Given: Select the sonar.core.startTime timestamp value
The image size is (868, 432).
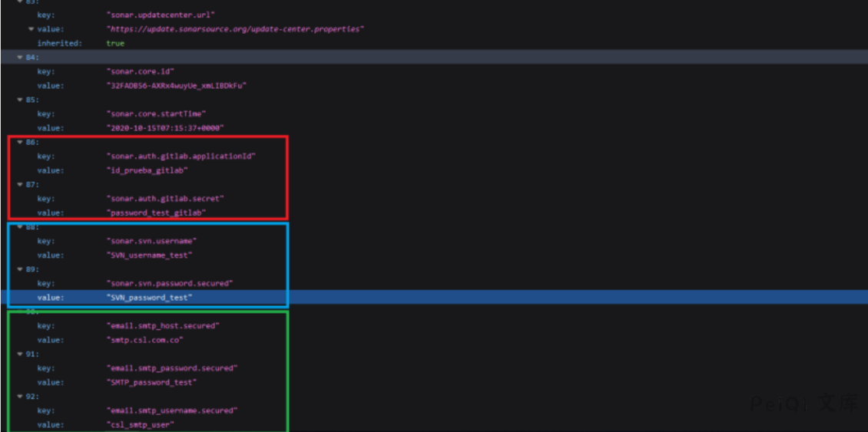Looking at the screenshot, I should (165, 128).
